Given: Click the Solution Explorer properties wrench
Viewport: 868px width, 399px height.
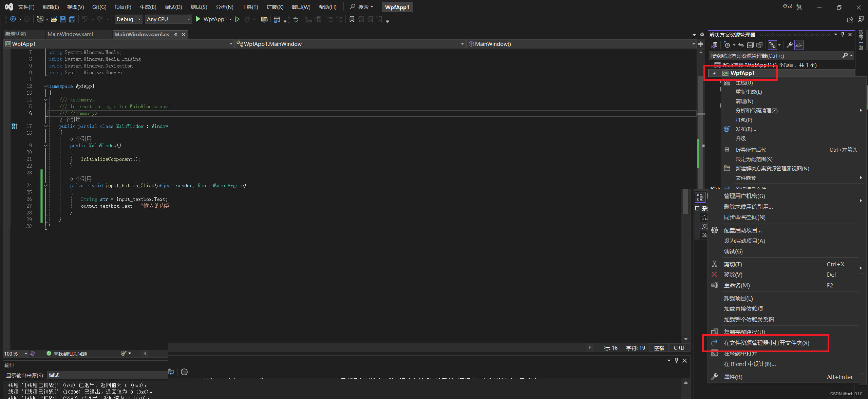Looking at the screenshot, I should [790, 45].
